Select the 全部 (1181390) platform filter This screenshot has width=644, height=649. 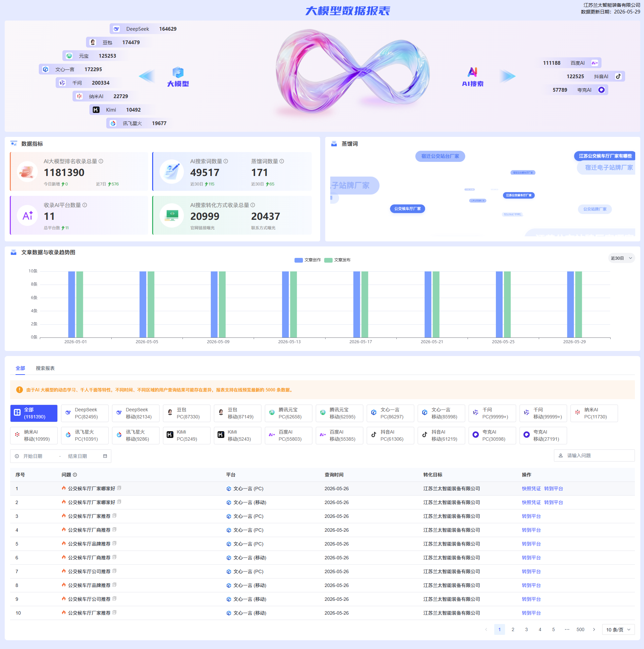point(34,413)
